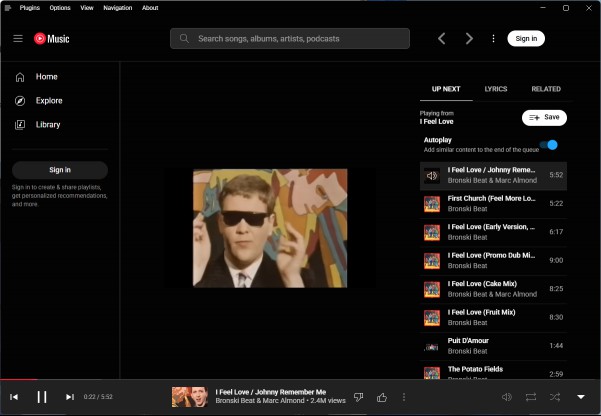The height and width of the screenshot is (416, 601).
Task: Seek using the red progress bar
Action: click(300, 380)
